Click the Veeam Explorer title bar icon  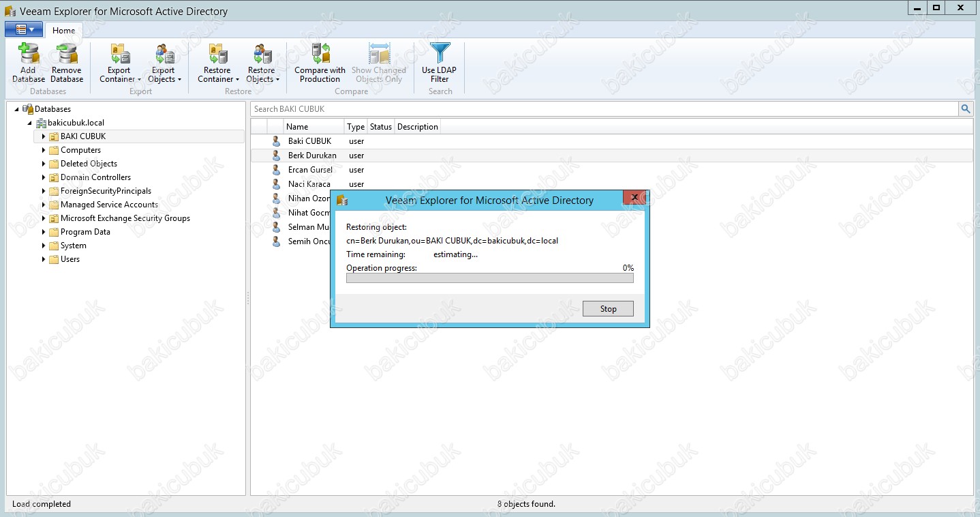(10, 11)
